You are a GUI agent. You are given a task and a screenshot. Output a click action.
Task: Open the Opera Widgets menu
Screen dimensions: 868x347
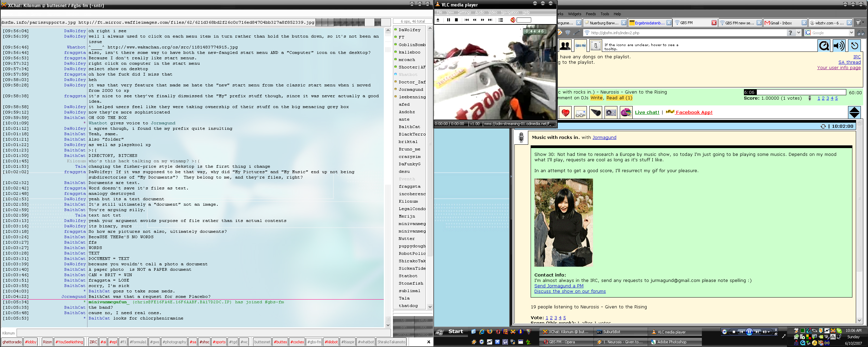click(x=574, y=14)
